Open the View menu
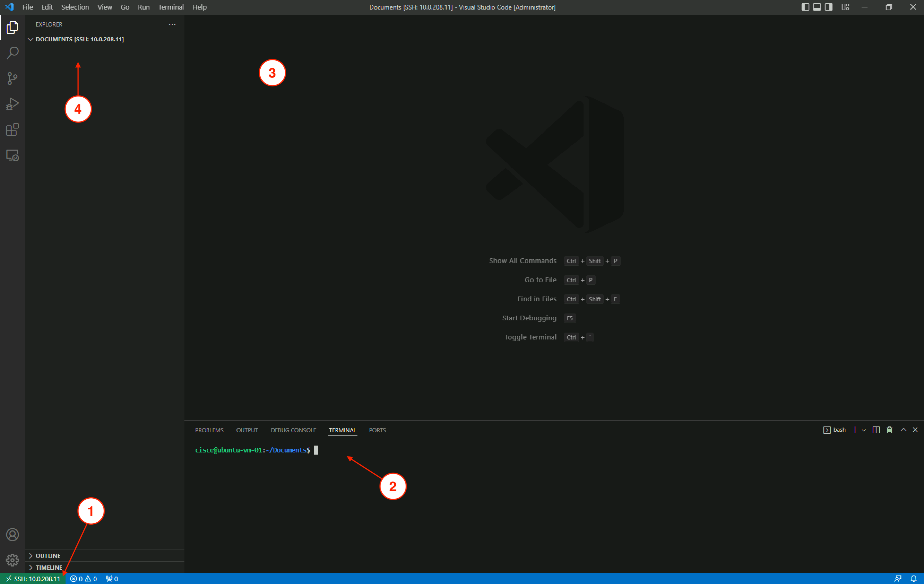The width and height of the screenshot is (924, 584). pos(104,7)
